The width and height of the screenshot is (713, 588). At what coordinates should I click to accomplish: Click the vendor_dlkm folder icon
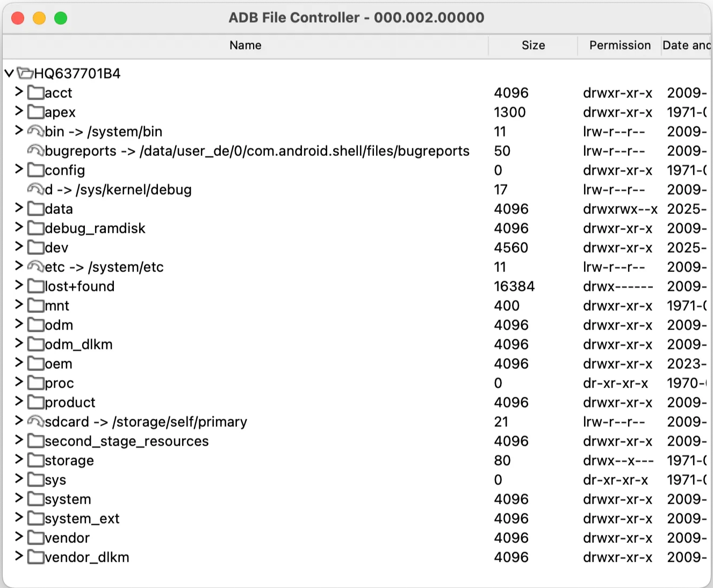pos(36,557)
